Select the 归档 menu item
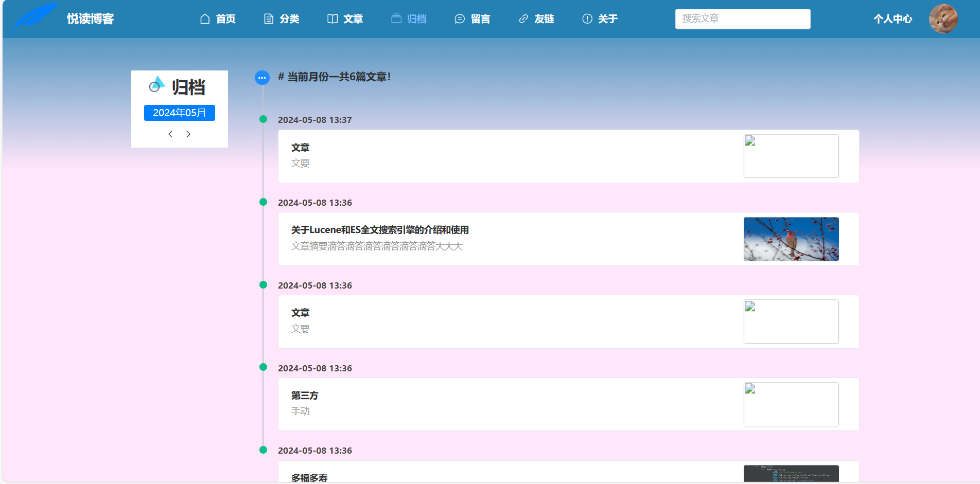Viewport: 980px width, 484px height. (x=417, y=19)
